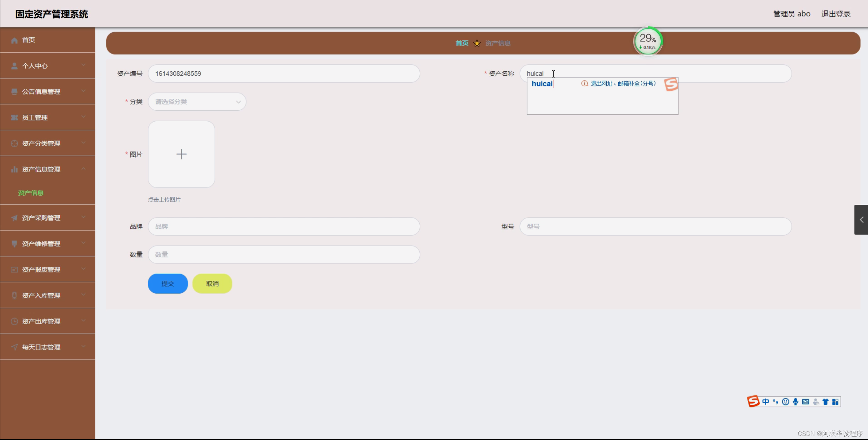The height and width of the screenshot is (440, 868).
Task: Toggle the Sogou punctuation mode
Action: (x=775, y=402)
